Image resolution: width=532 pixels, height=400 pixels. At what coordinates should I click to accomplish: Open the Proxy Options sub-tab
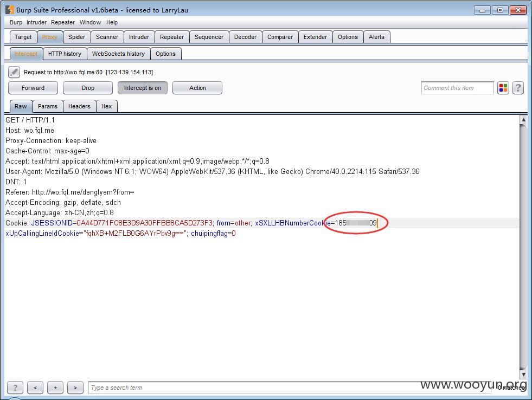tap(165, 54)
